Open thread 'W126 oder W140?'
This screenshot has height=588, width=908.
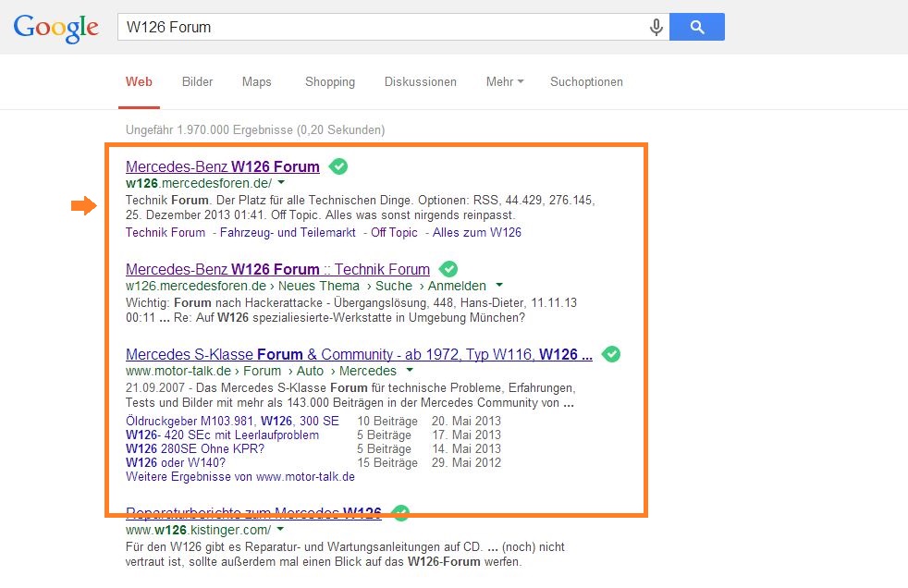point(176,462)
